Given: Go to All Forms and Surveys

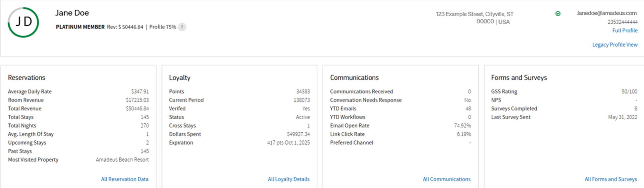Looking at the screenshot, I should click(611, 179).
